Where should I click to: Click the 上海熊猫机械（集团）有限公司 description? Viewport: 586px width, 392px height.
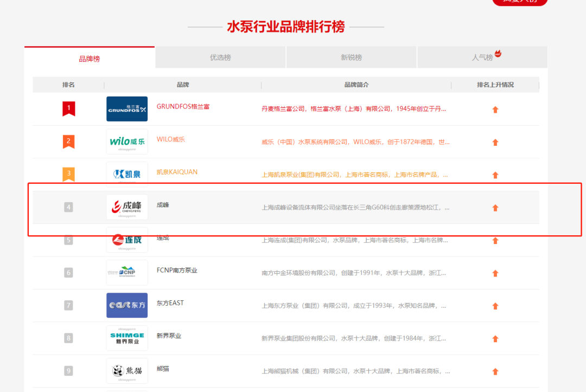pyautogui.click(x=355, y=371)
